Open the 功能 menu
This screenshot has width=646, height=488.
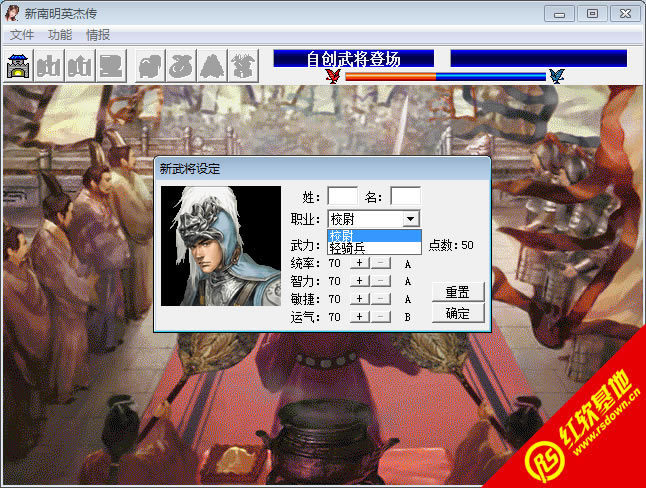coord(60,35)
